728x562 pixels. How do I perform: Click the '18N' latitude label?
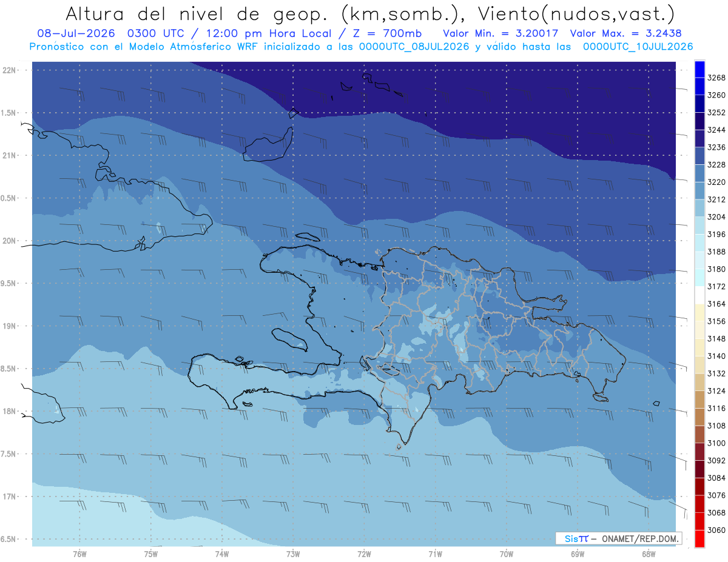10,412
